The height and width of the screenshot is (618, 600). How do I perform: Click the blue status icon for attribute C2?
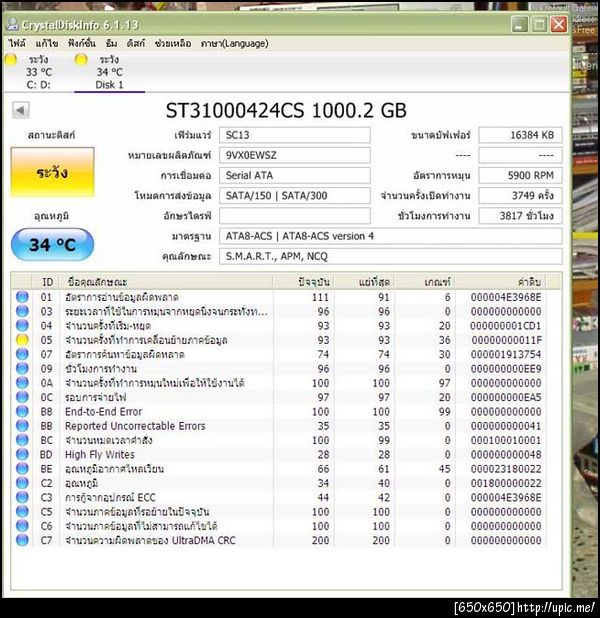pyautogui.click(x=22, y=483)
